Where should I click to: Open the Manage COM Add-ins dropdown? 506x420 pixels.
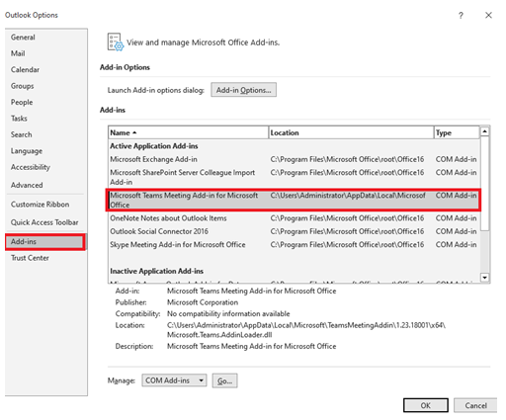174,380
